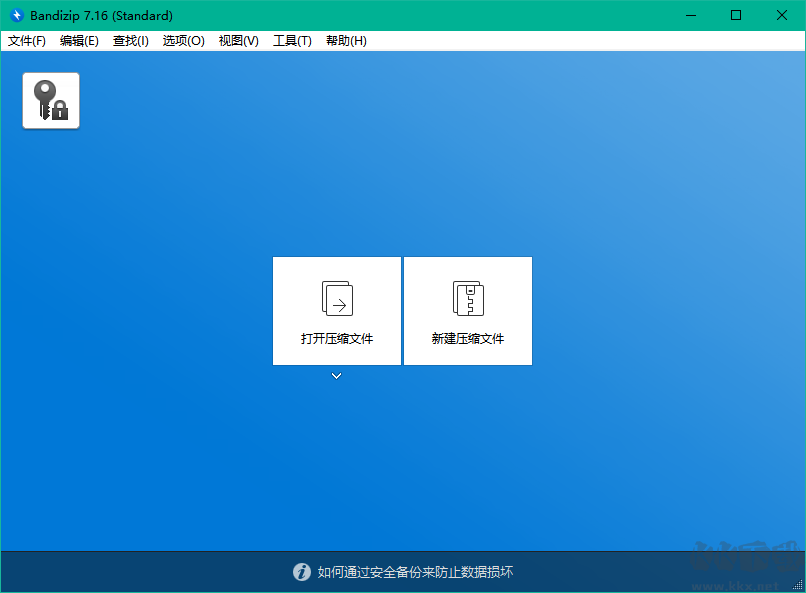Click the info icon in the bottom bar
The width and height of the screenshot is (806, 593).
coord(302,572)
